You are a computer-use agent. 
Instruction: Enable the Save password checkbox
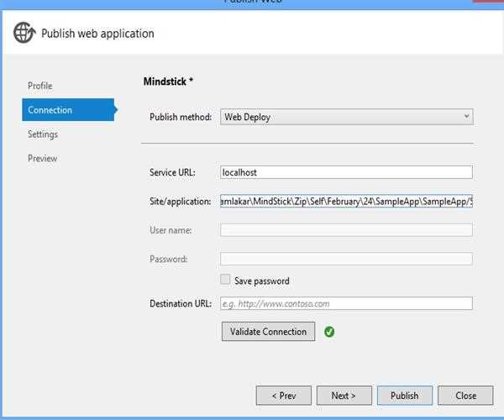pos(225,281)
